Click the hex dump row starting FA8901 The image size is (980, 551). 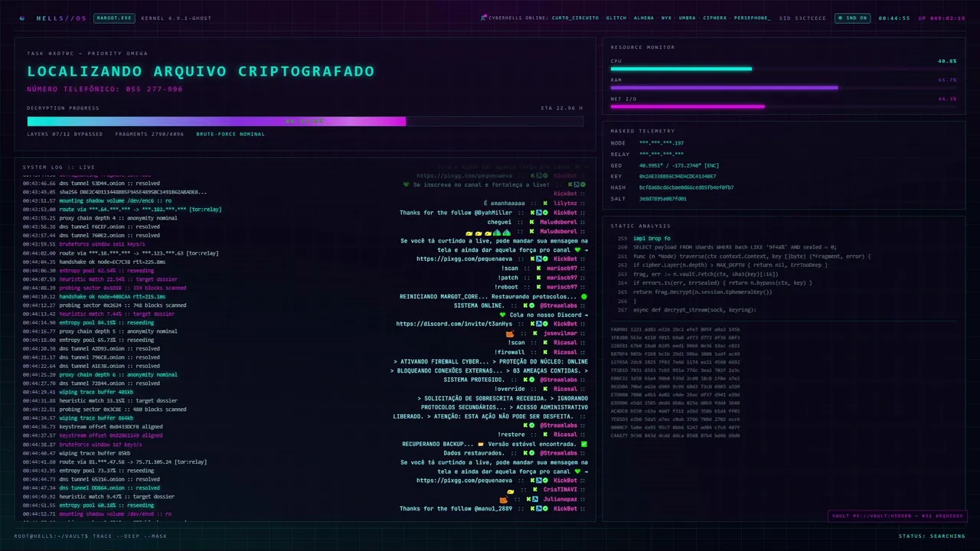tap(675, 329)
